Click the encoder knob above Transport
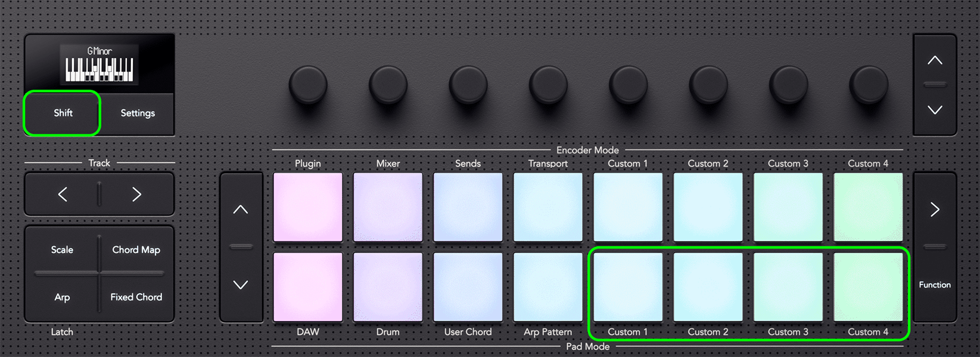Image resolution: width=980 pixels, height=357 pixels. click(548, 85)
